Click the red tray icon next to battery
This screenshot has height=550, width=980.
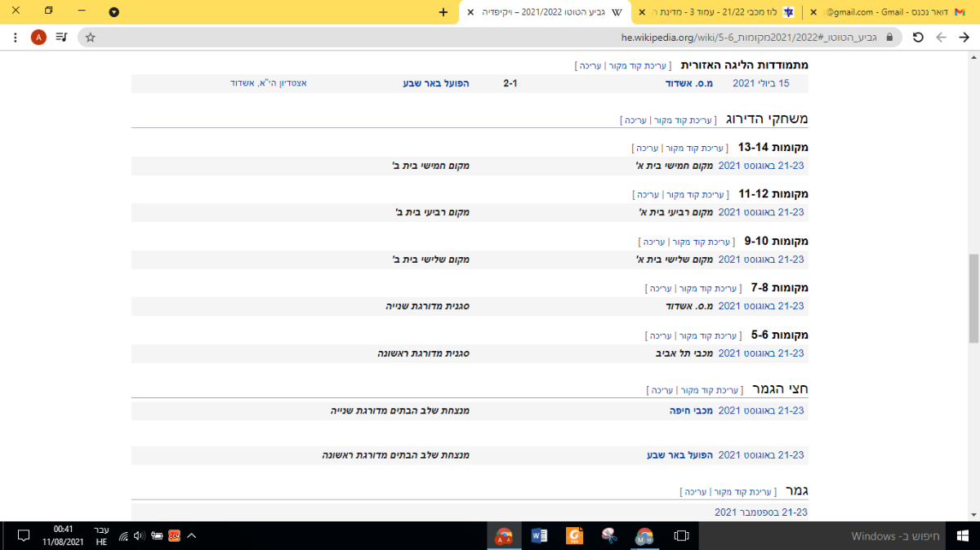click(x=174, y=536)
